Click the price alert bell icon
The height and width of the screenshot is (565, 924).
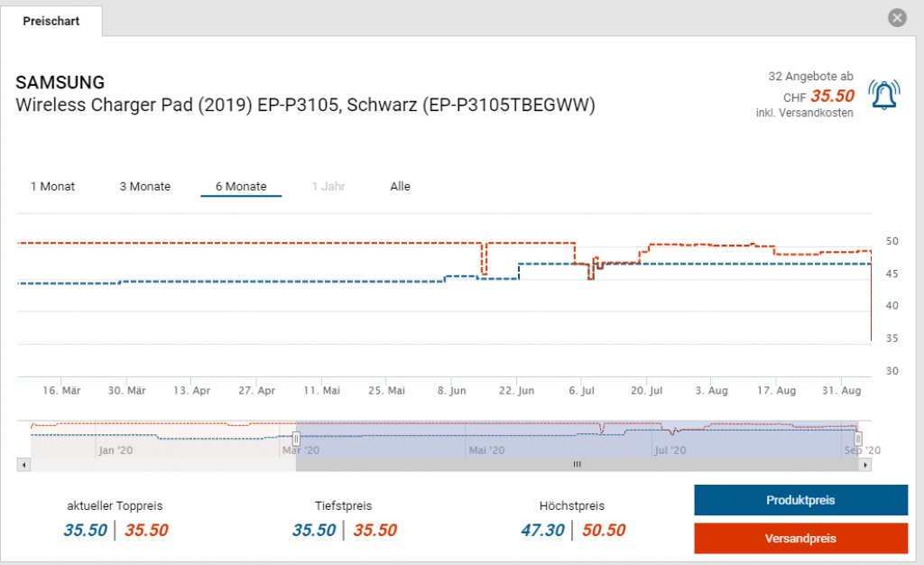(x=884, y=95)
